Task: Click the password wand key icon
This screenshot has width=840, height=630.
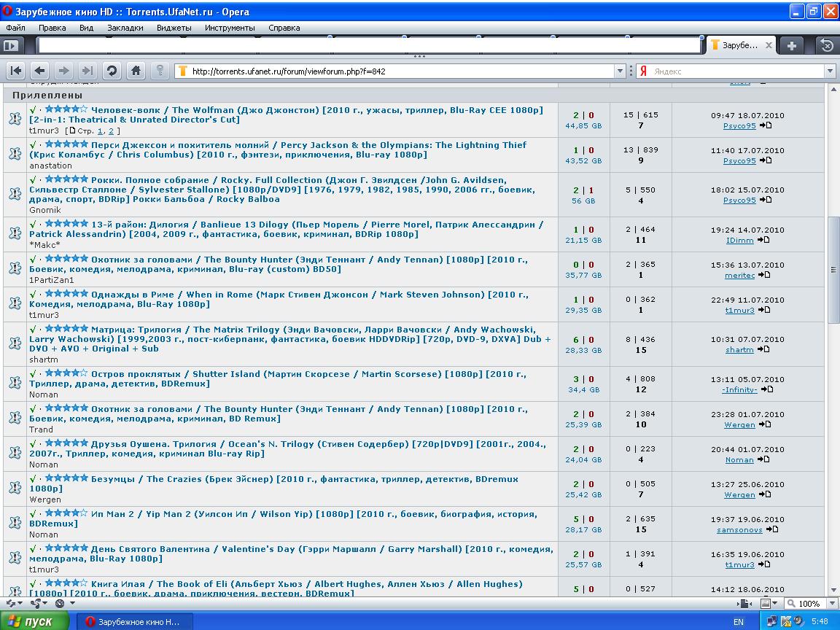Action: (160, 71)
